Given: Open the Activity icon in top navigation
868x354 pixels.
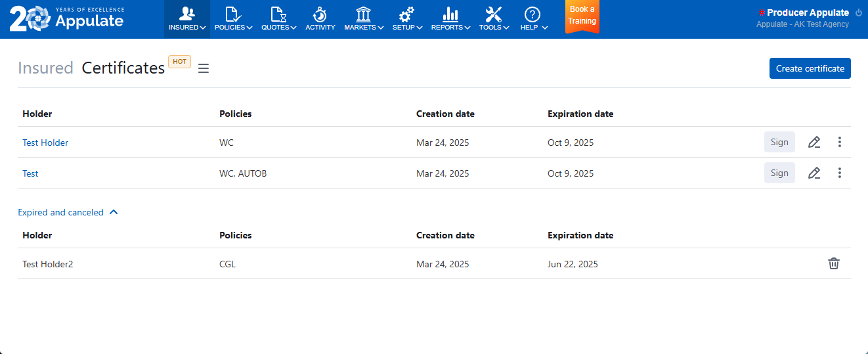Looking at the screenshot, I should [320, 18].
